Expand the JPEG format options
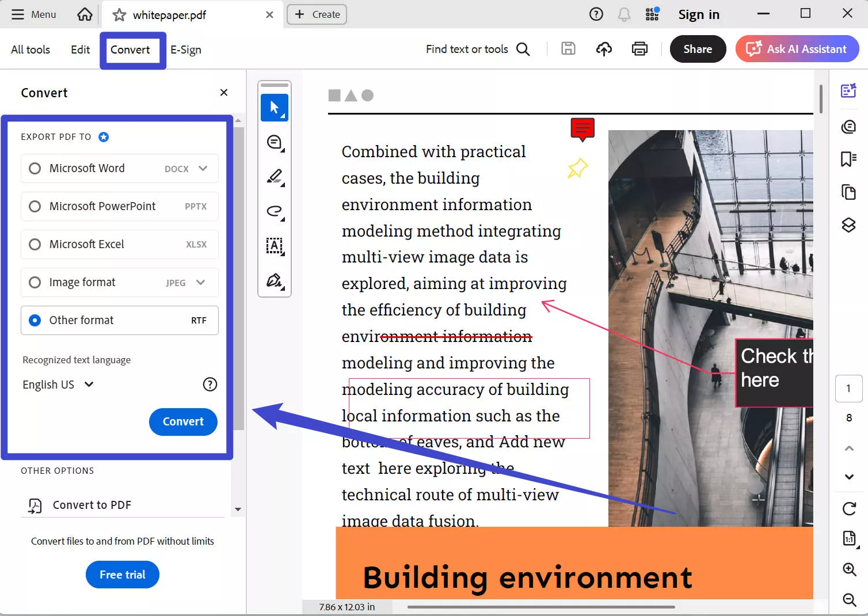This screenshot has width=868, height=616. [200, 282]
